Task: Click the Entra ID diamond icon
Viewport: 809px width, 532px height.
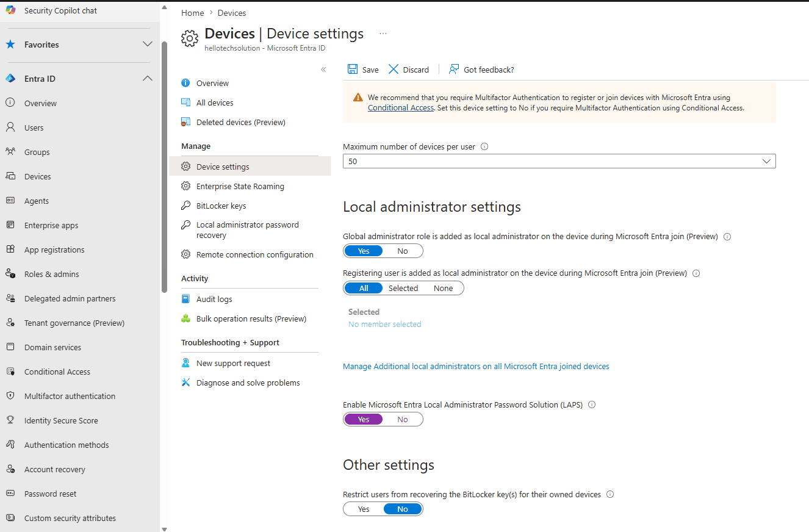Action: pyautogui.click(x=10, y=79)
